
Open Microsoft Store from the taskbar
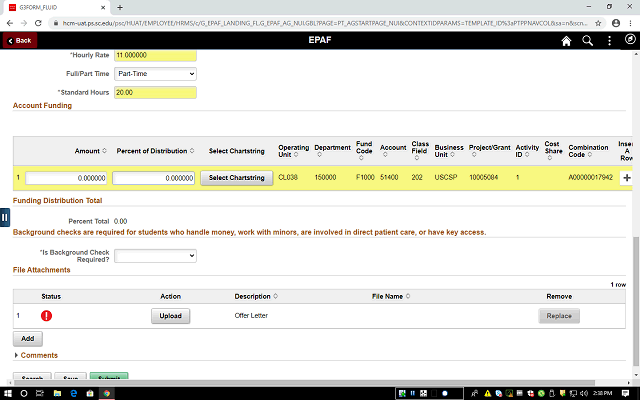pyautogui.click(x=90, y=393)
